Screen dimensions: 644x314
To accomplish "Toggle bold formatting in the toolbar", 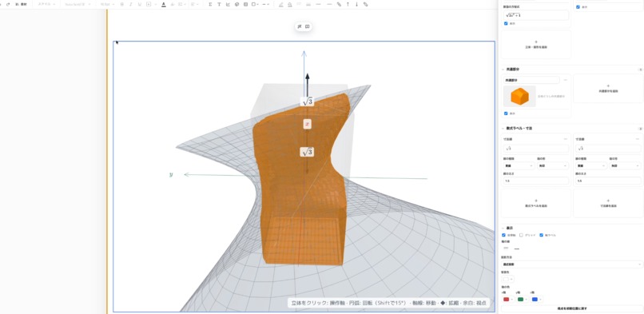I will pyautogui.click(x=122, y=4).
